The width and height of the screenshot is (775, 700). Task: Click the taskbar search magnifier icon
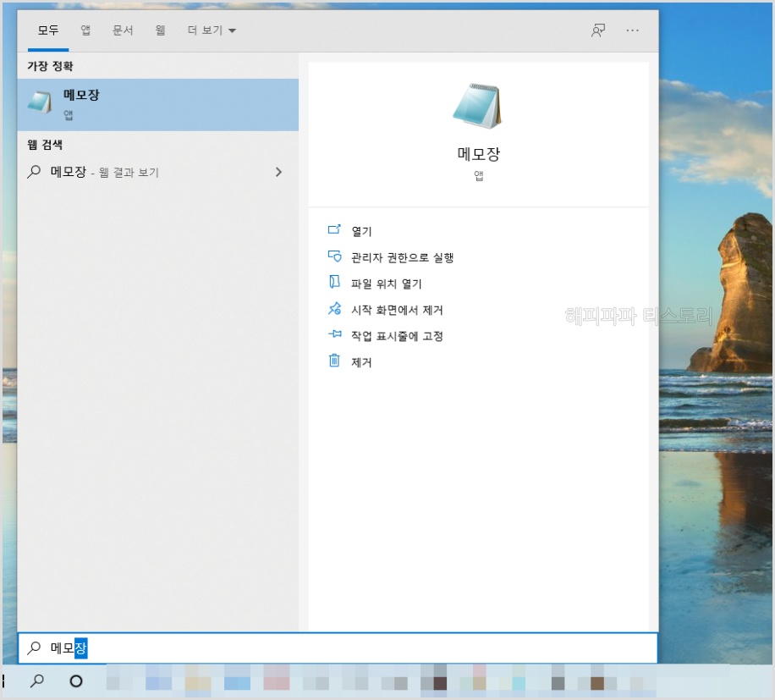[37, 681]
